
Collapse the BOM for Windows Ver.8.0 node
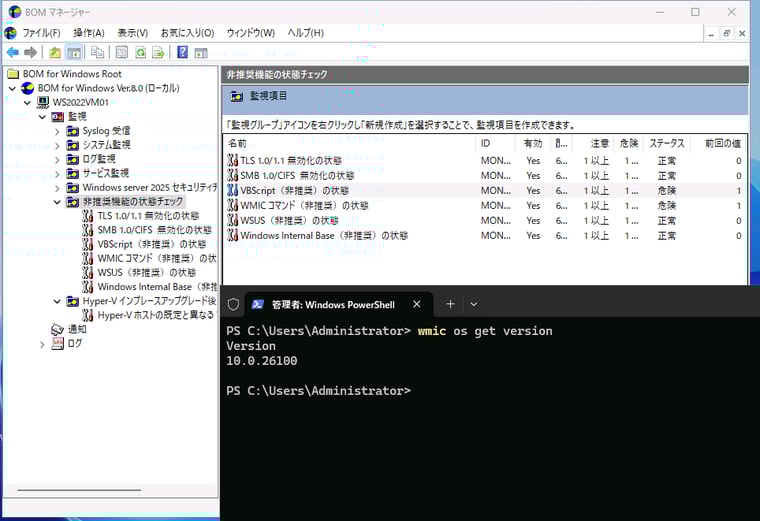(13, 88)
